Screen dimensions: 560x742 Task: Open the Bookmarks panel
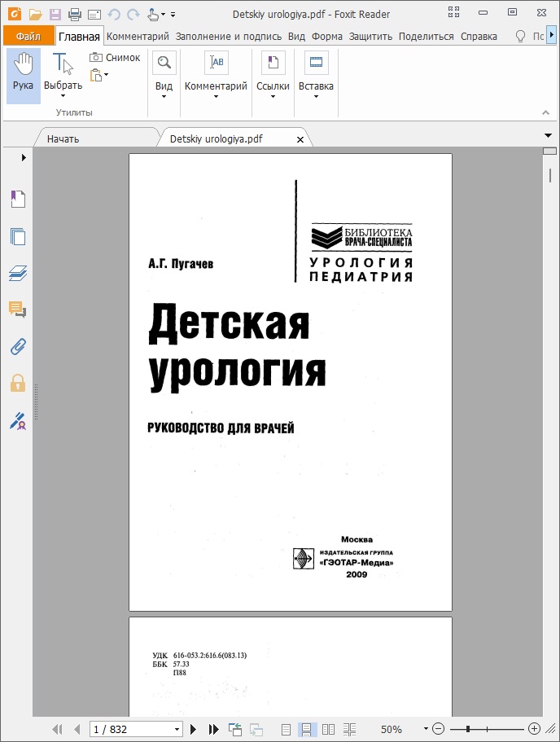tap(18, 200)
